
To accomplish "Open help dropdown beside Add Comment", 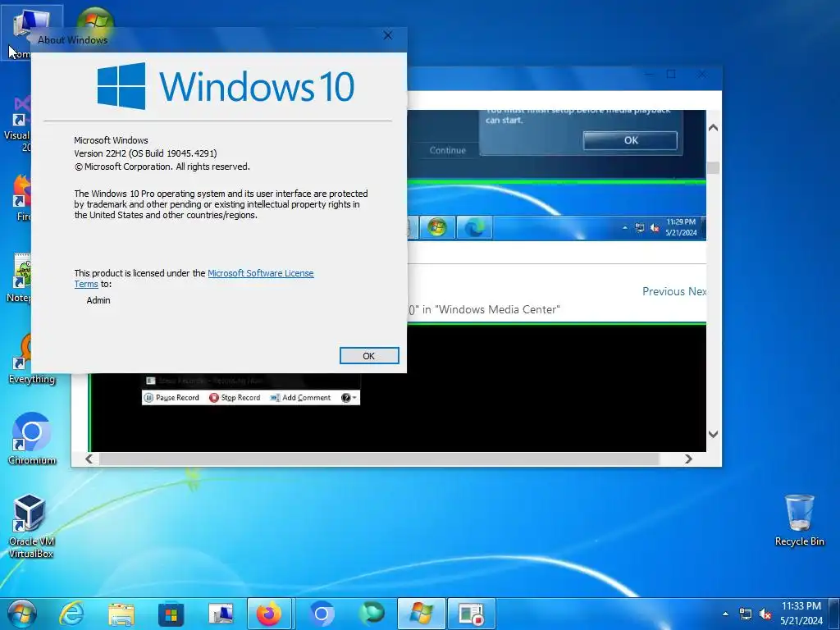I will (x=349, y=398).
